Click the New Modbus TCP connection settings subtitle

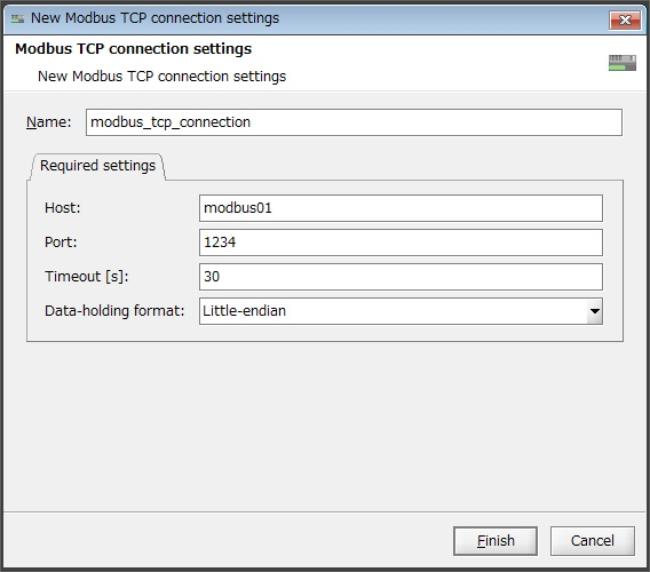tap(162, 77)
